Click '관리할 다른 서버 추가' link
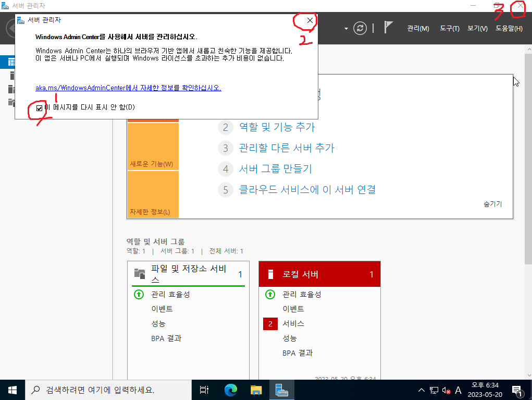This screenshot has height=400, width=532. click(x=287, y=148)
